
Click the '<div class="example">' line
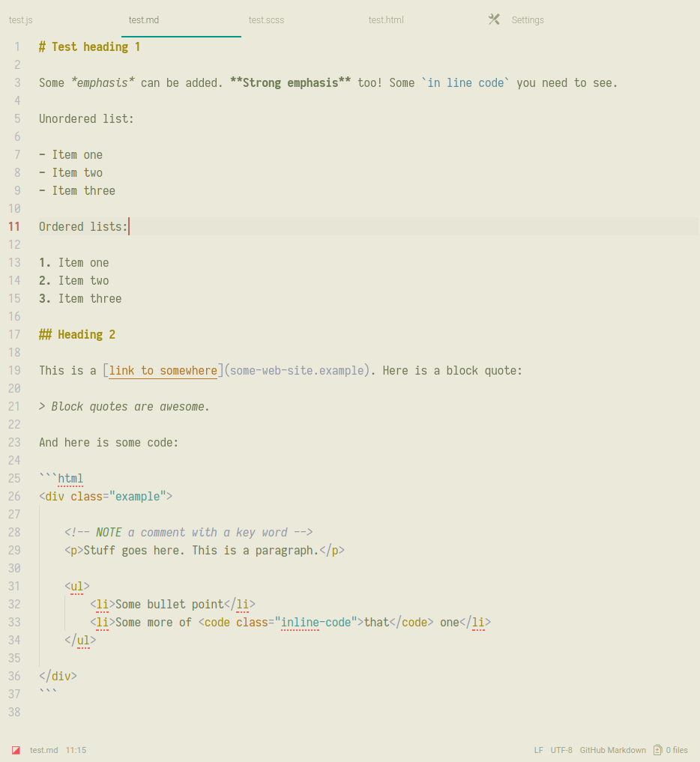[106, 496]
